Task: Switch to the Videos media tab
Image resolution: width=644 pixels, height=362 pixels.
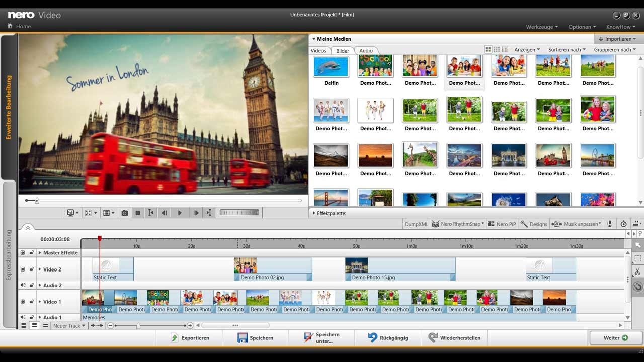Action: click(318, 50)
